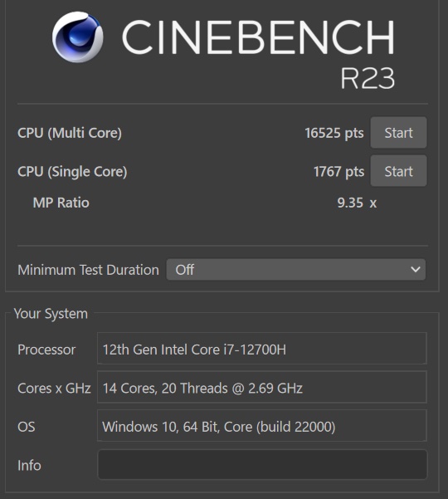
Task: Click the MP Ratio label
Action: [x=61, y=203]
